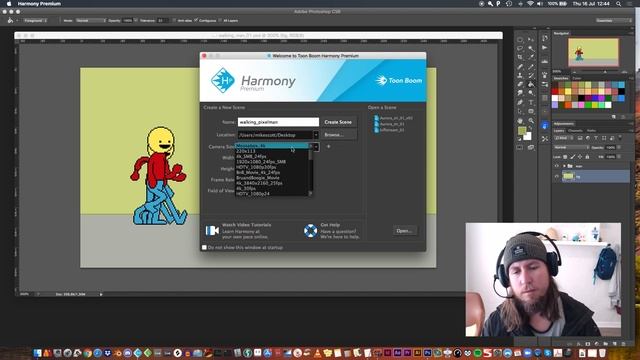
Task: Switch to the Color tab beside Swatches
Action: click(577, 78)
